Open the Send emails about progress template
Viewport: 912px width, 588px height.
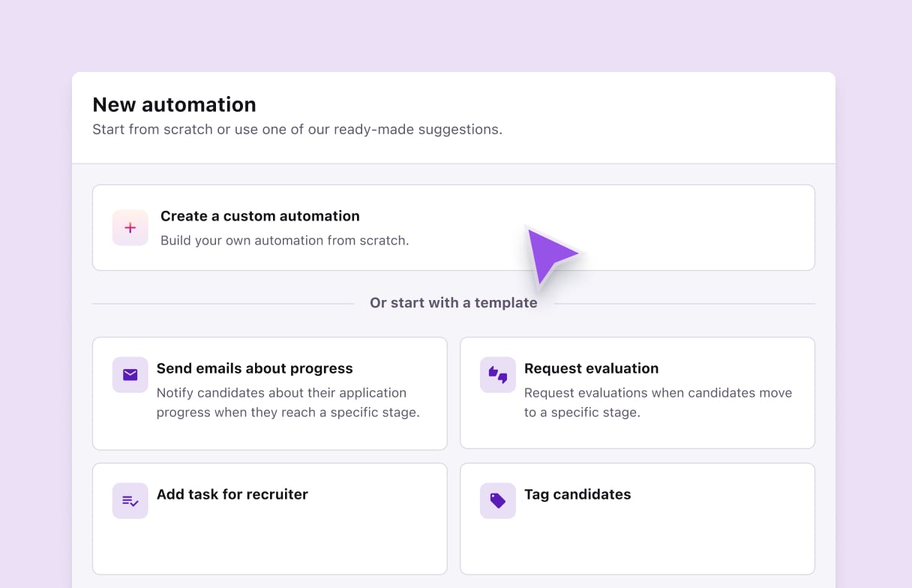click(269, 392)
